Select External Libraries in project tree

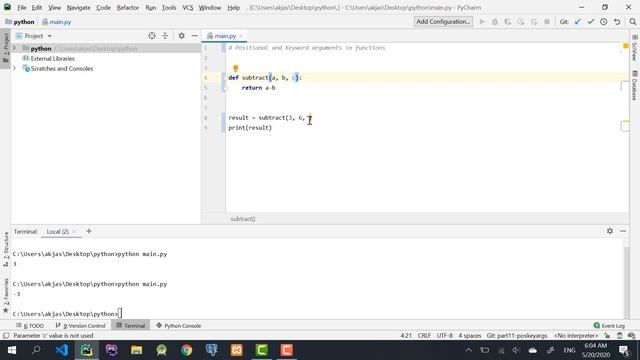[x=52, y=58]
